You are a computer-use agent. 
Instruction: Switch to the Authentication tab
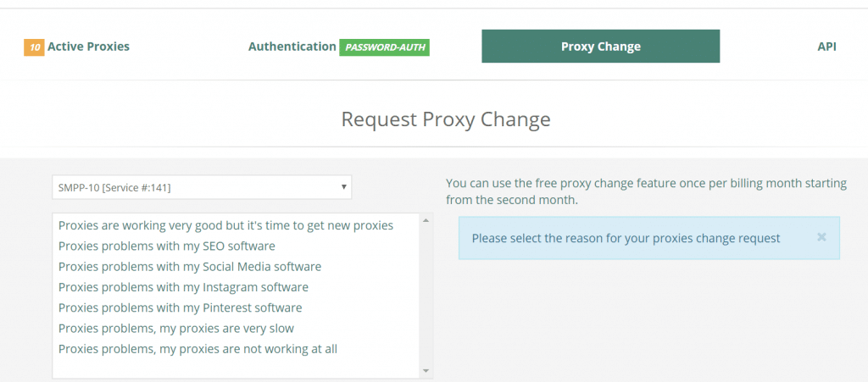(x=292, y=47)
